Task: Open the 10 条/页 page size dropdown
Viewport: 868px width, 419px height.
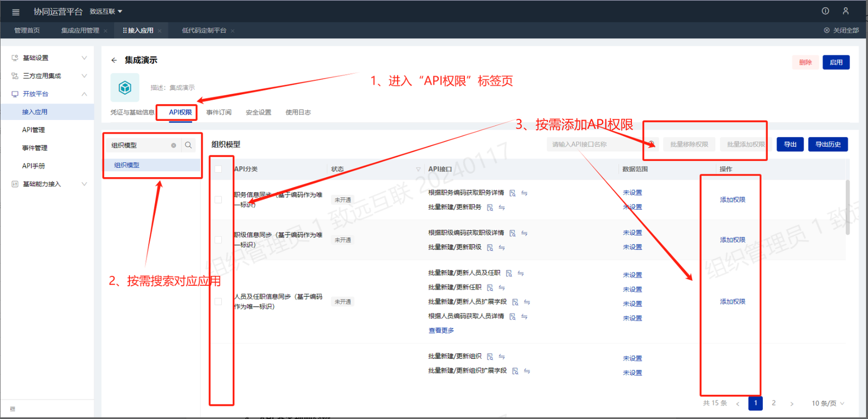Action: coord(828,403)
